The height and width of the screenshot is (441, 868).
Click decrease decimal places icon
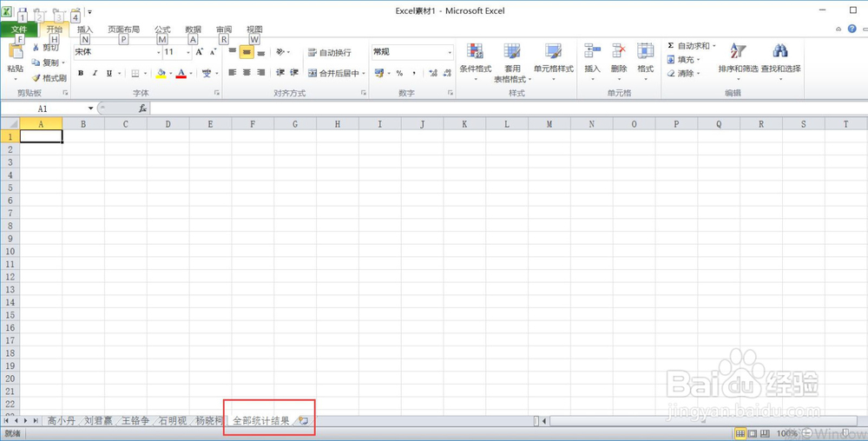coord(447,73)
